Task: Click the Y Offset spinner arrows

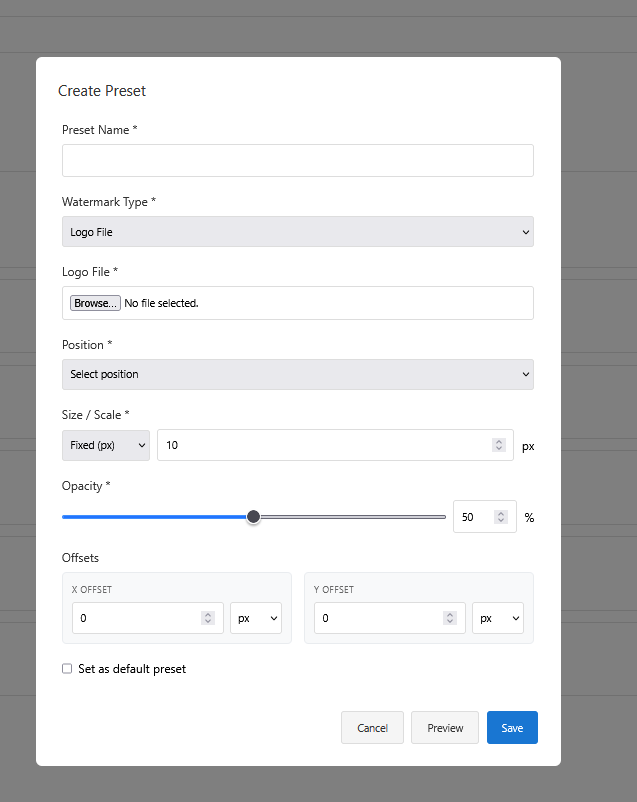Action: [450, 618]
